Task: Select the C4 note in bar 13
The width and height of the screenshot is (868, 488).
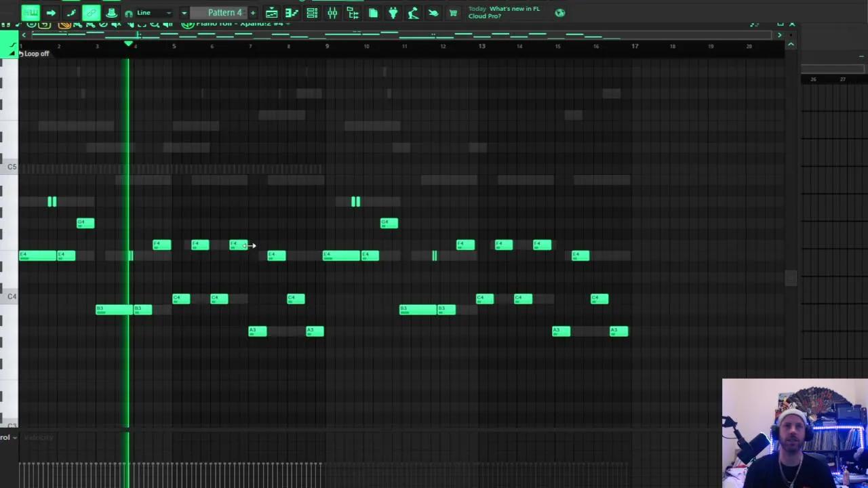Action: [485, 299]
